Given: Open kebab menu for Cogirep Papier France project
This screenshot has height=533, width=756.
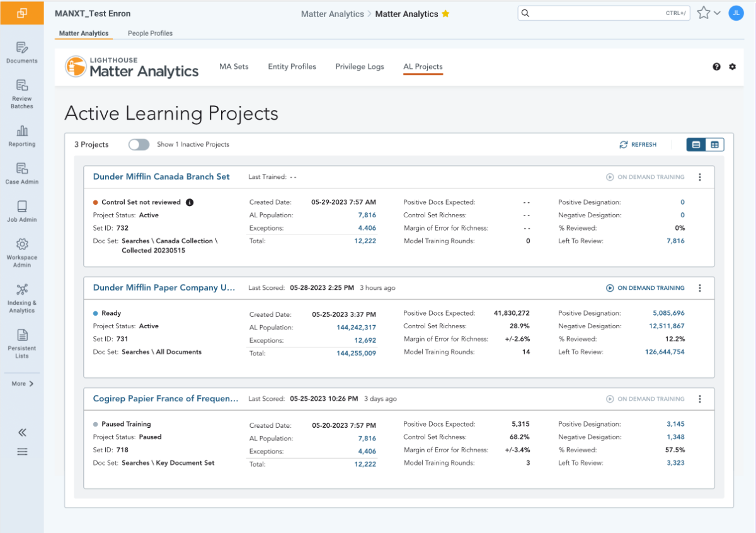Looking at the screenshot, I should (699, 399).
